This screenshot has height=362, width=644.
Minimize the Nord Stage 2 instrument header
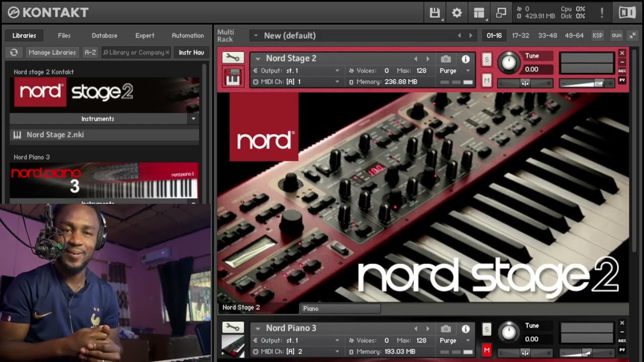pyautogui.click(x=622, y=62)
